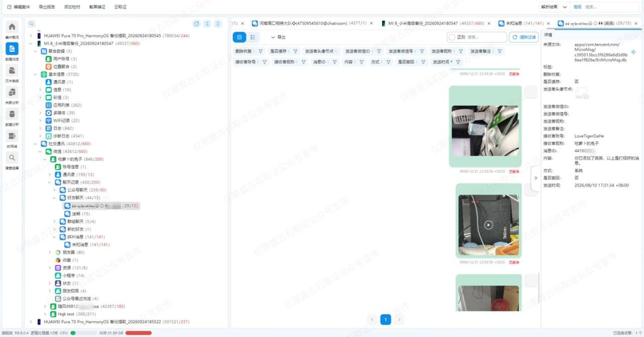This screenshot has height=337, width=644.
Task: Open the 数据分析 data analysis icon
Action: click(x=12, y=114)
